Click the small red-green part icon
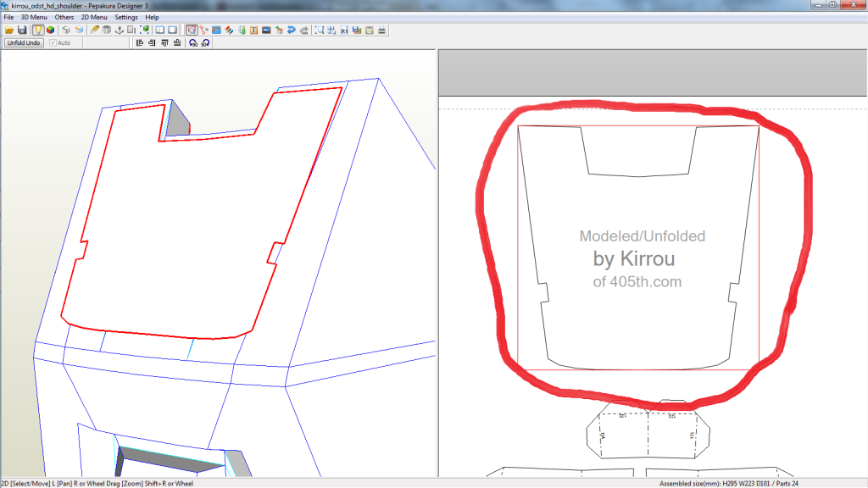 coord(279,30)
